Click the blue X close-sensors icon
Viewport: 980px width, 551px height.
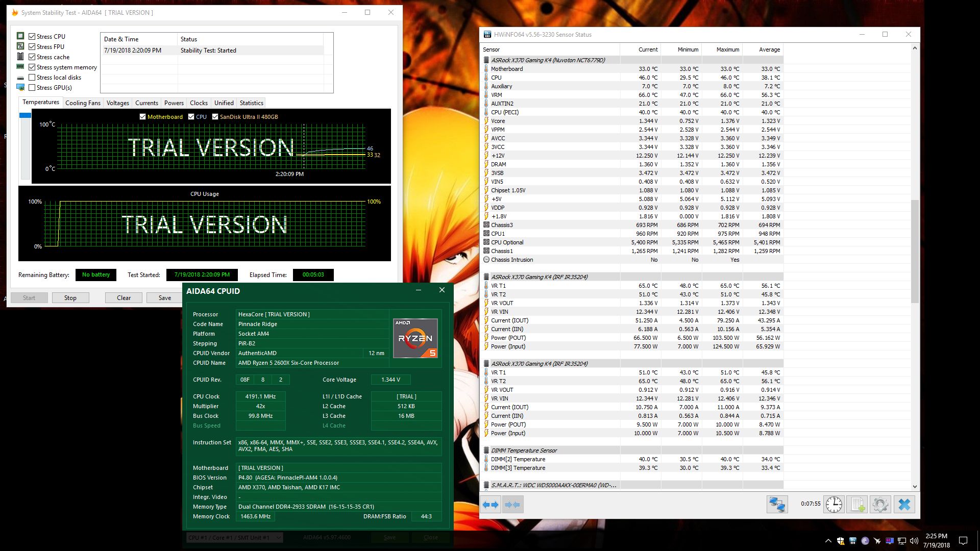(x=904, y=505)
